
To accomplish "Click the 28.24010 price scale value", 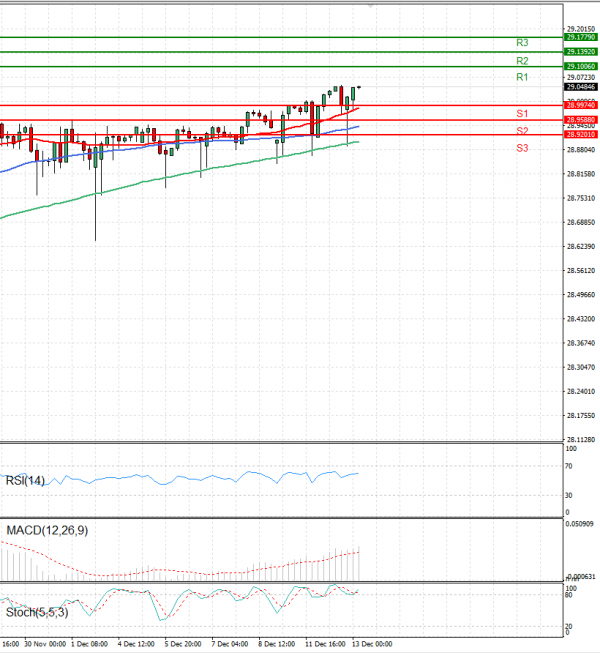I will (581, 391).
